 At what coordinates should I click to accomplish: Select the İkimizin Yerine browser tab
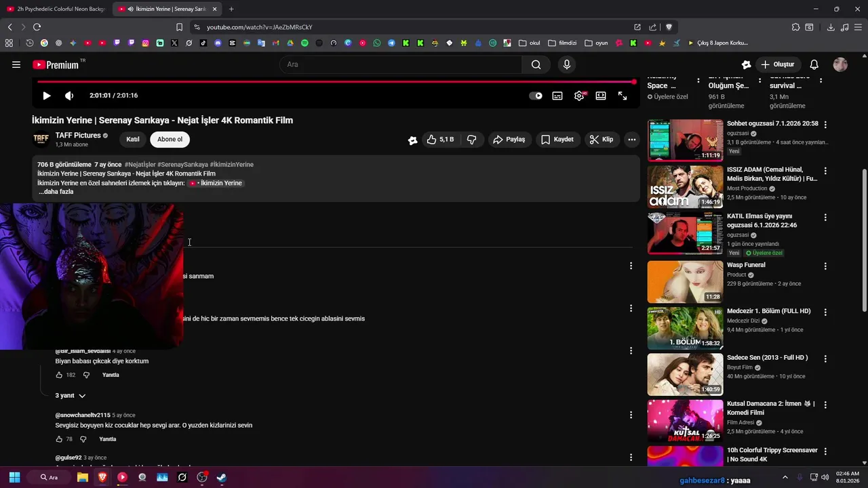pos(166,9)
